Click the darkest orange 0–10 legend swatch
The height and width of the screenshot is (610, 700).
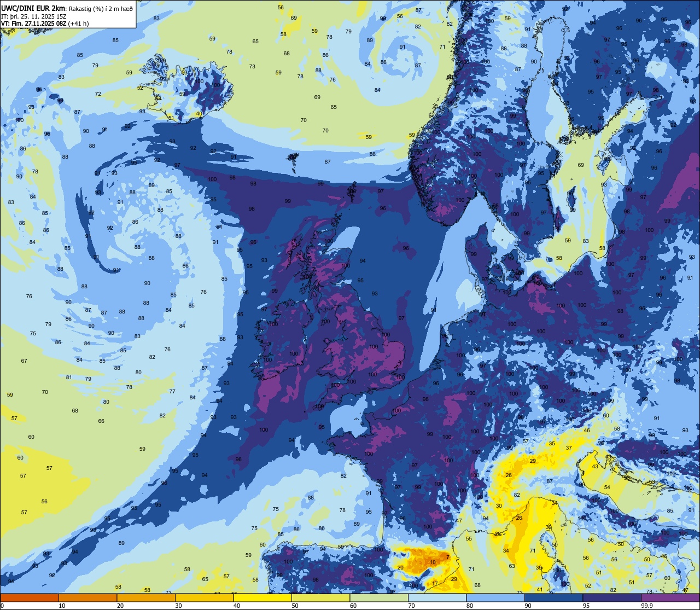click(x=30, y=597)
